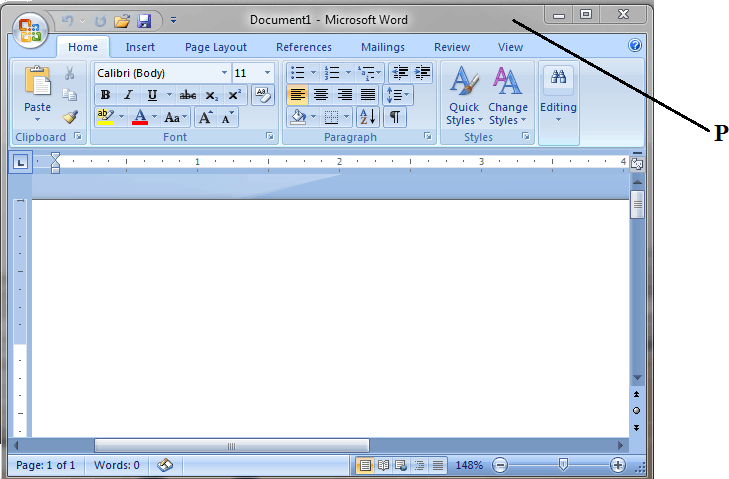
Task: Open Microsoft Word Help question mark
Action: click(635, 46)
